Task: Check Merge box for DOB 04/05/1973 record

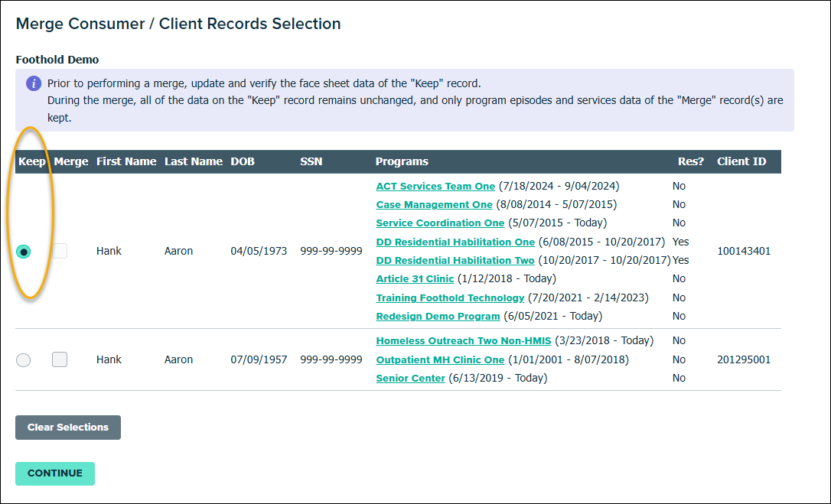Action: (60, 251)
